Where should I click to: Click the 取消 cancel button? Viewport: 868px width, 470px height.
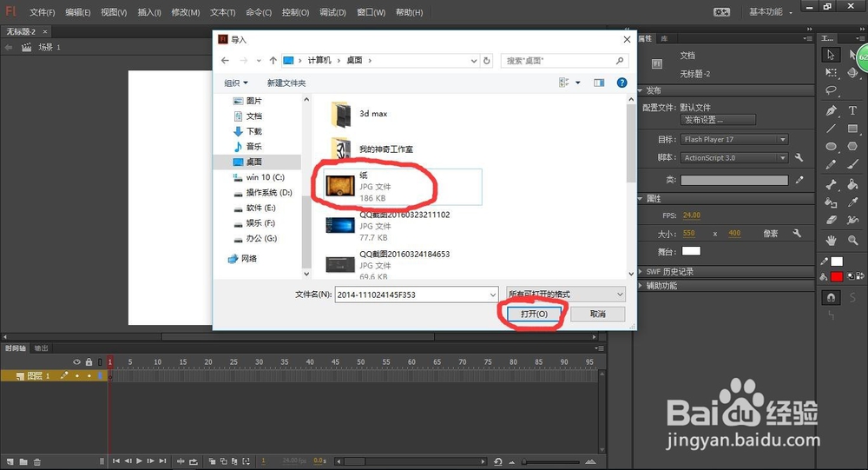tap(598, 314)
